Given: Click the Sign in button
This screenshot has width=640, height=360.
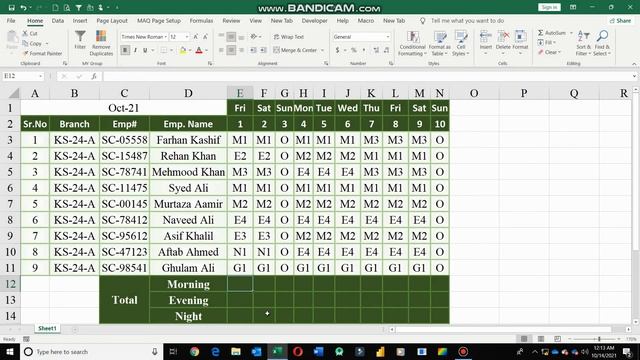Looking at the screenshot, I should 549,7.
